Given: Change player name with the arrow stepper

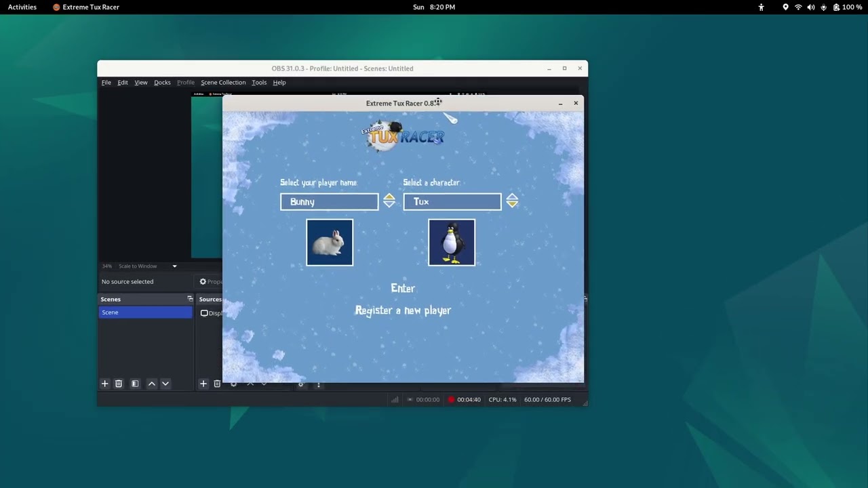Looking at the screenshot, I should pos(389,201).
